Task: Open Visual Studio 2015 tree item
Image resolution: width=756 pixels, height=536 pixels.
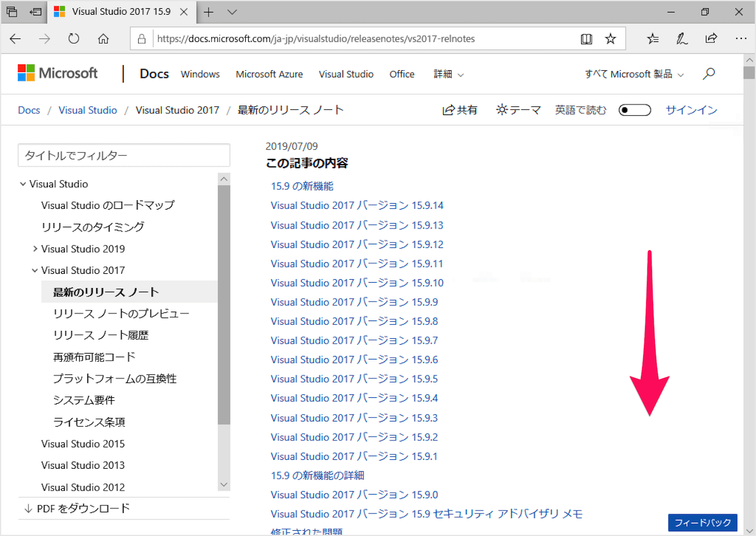Action: pos(83,444)
